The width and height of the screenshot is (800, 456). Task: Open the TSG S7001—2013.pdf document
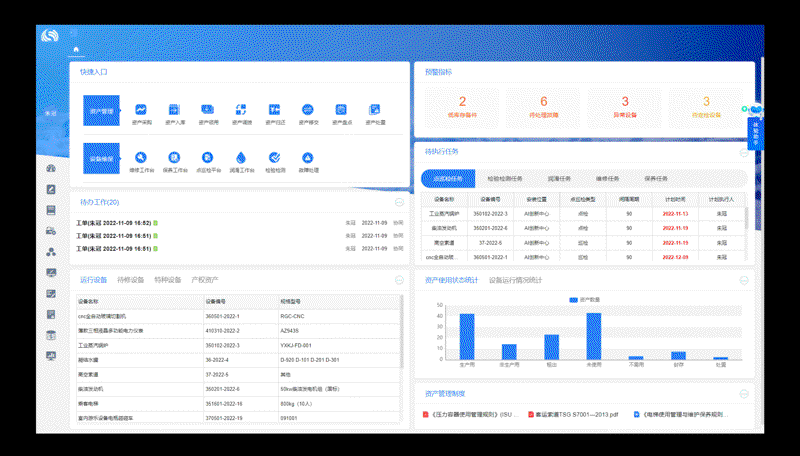point(573,415)
